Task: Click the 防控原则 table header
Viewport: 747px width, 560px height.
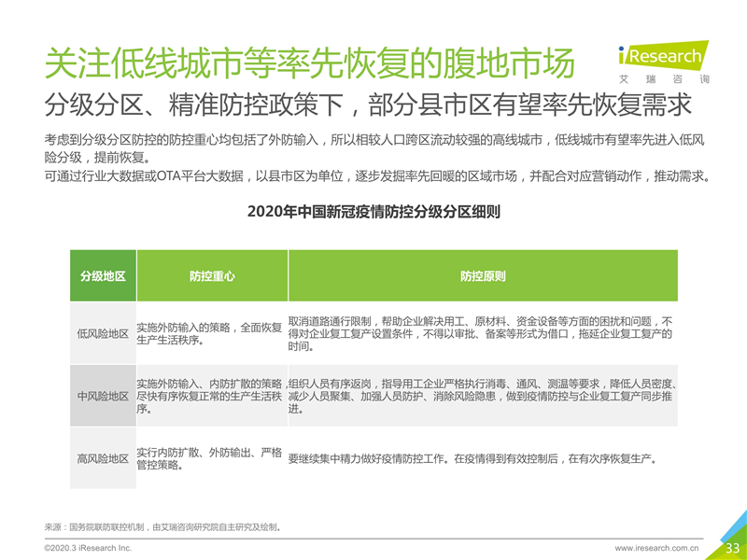Action: pyautogui.click(x=483, y=276)
